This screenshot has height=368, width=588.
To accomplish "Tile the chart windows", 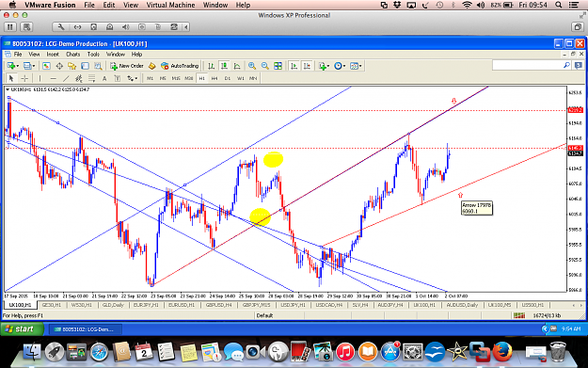I will pyautogui.click(x=278, y=66).
